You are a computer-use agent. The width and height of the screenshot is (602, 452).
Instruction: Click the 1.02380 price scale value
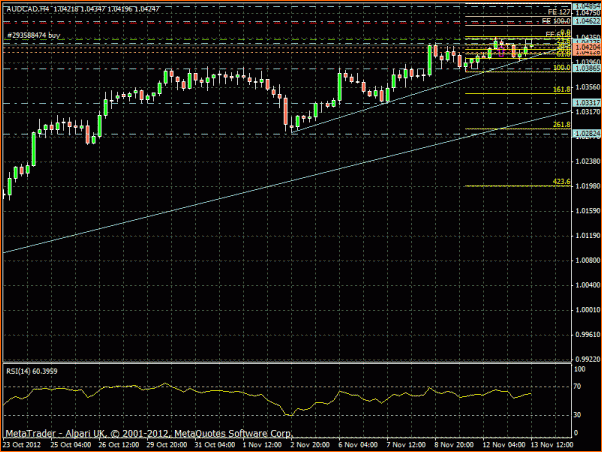click(588, 161)
